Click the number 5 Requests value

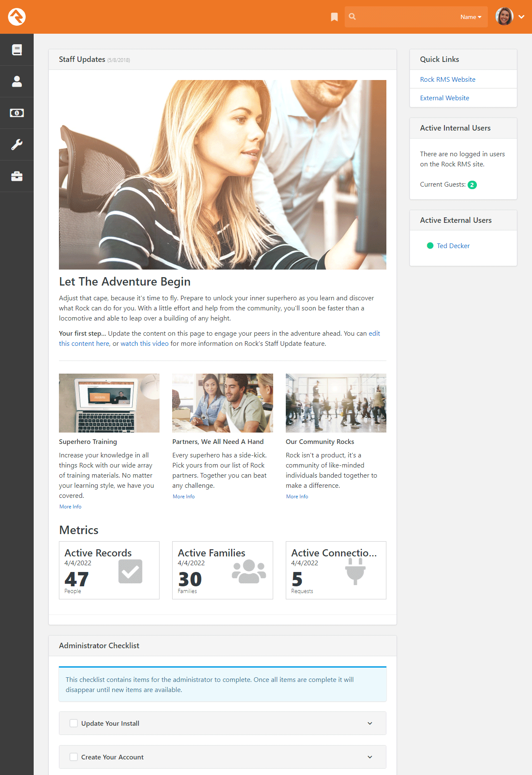click(x=297, y=580)
